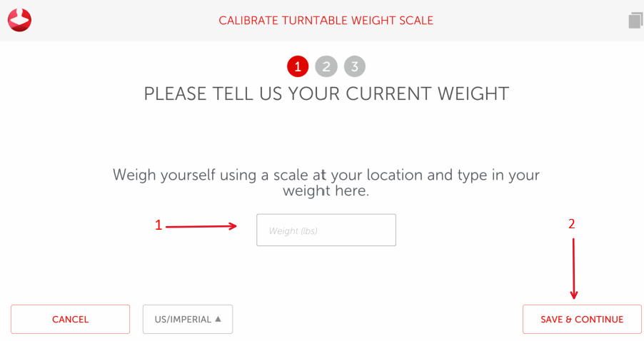Jump to step 3 indicator
The height and width of the screenshot is (341, 644).
[354, 67]
